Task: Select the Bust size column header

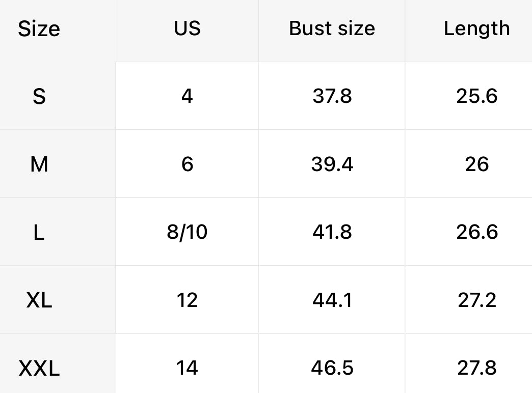Action: 332,29
